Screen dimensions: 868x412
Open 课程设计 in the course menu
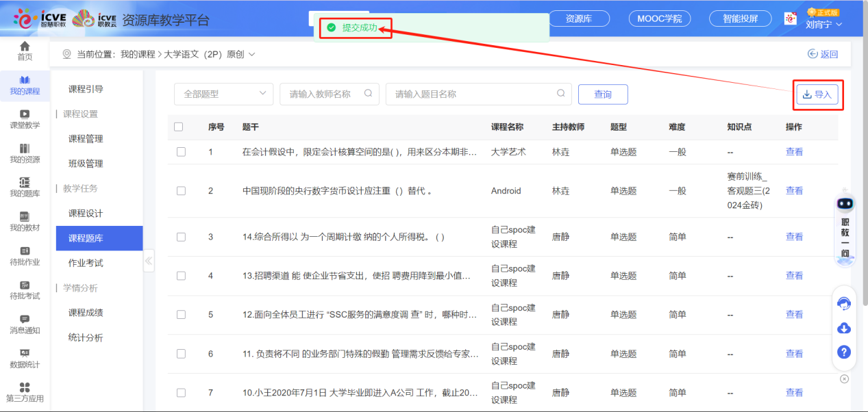pos(86,214)
